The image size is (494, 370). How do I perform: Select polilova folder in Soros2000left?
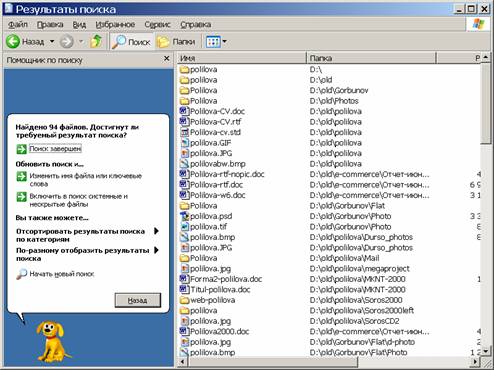click(199, 310)
